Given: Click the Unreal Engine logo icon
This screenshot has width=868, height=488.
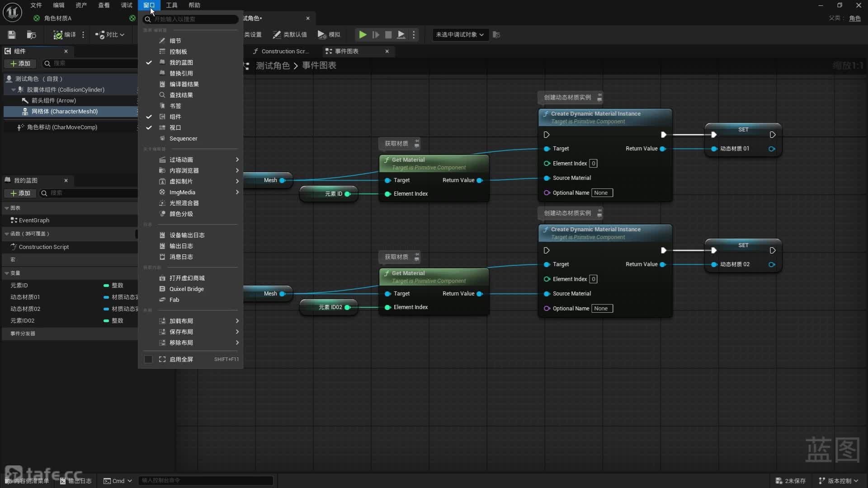Looking at the screenshot, I should tap(12, 12).
